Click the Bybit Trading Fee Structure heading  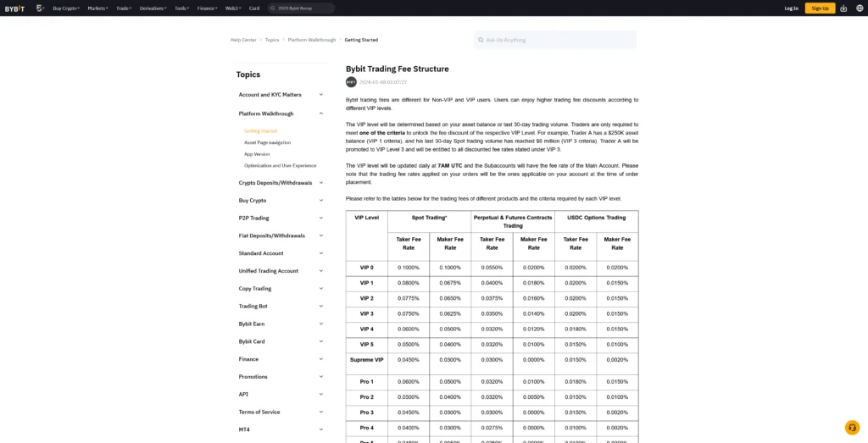[x=397, y=69]
